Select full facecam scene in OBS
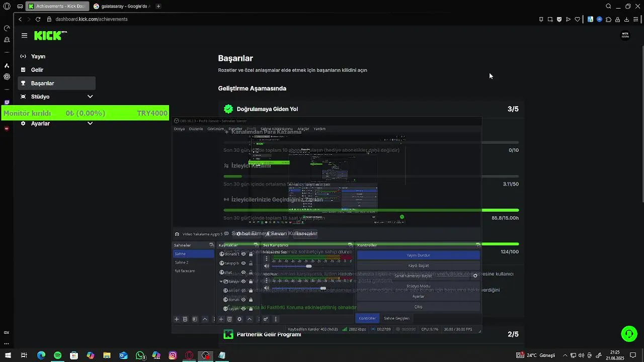Image resolution: width=644 pixels, height=362 pixels. pos(194,271)
